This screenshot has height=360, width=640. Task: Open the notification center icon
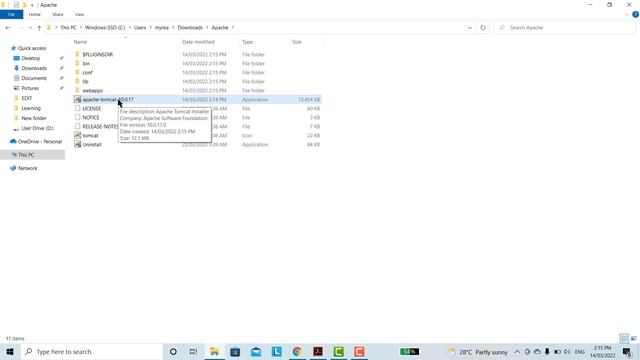click(627, 352)
